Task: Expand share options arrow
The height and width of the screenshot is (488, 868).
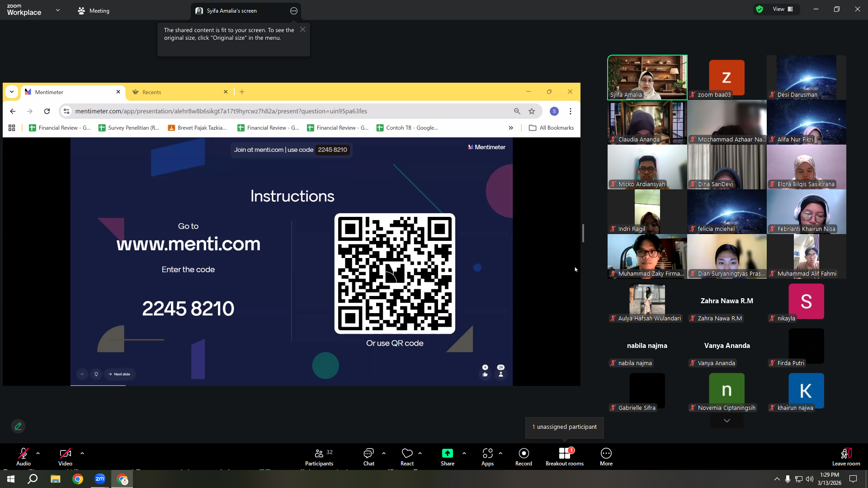Action: (x=464, y=453)
